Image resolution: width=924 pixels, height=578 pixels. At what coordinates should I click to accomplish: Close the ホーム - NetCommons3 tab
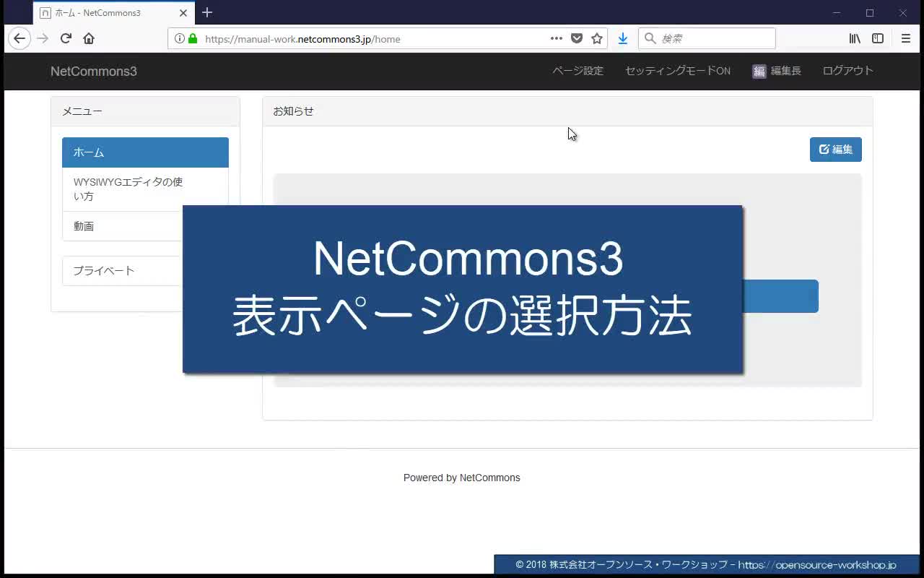point(183,13)
